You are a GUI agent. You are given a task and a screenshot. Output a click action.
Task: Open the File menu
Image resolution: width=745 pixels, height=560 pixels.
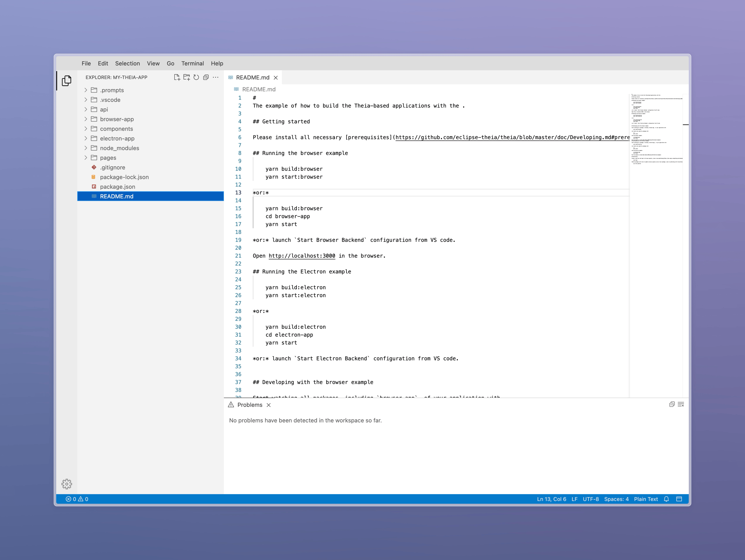click(86, 63)
